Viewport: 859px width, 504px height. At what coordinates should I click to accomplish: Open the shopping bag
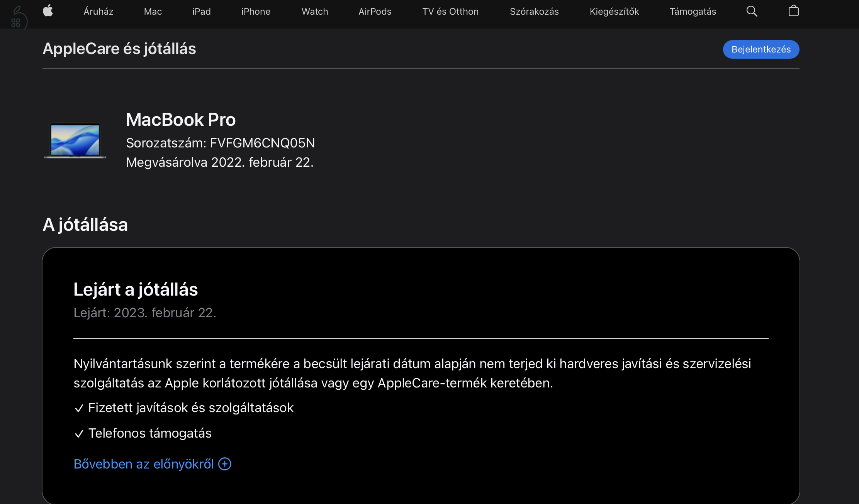pyautogui.click(x=793, y=11)
